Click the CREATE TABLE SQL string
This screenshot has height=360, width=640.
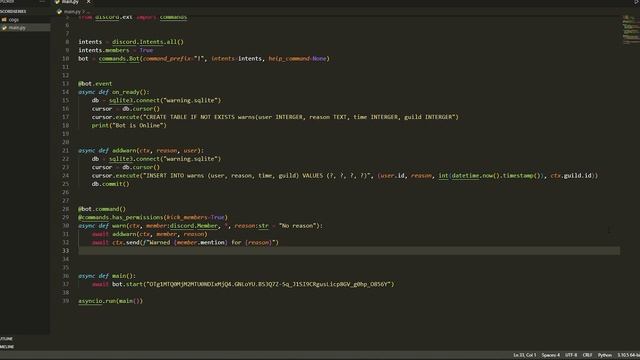click(300, 117)
